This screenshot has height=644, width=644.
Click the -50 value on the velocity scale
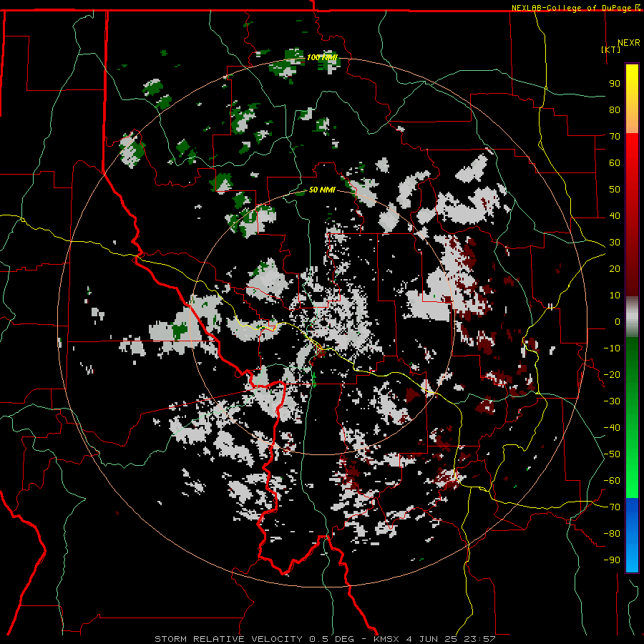pyautogui.click(x=612, y=454)
